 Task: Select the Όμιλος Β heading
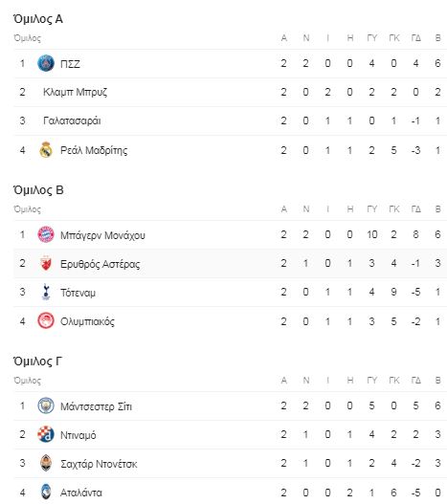click(38, 190)
